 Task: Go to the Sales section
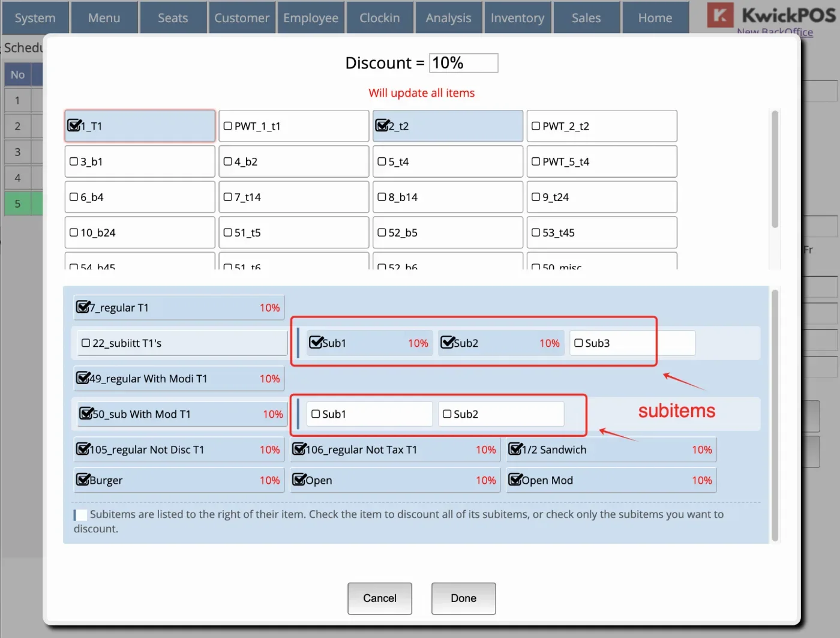click(586, 18)
